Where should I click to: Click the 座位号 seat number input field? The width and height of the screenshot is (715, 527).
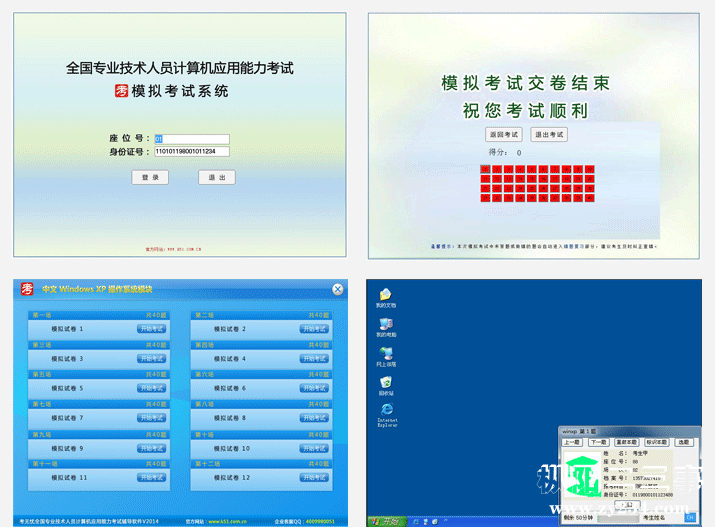[x=192, y=139]
